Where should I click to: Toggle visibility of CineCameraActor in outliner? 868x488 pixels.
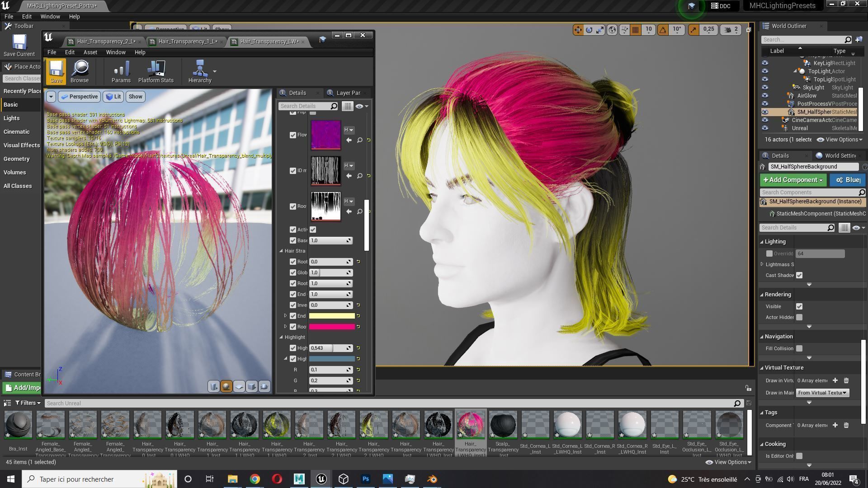(x=765, y=120)
